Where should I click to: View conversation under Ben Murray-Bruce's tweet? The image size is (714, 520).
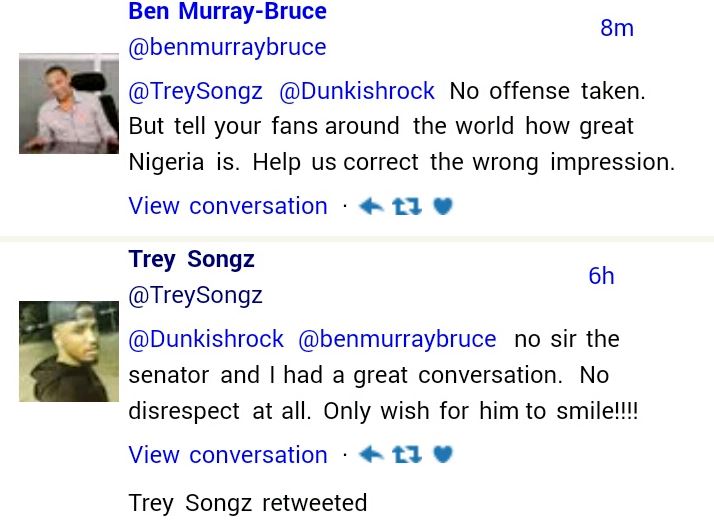[x=228, y=206]
